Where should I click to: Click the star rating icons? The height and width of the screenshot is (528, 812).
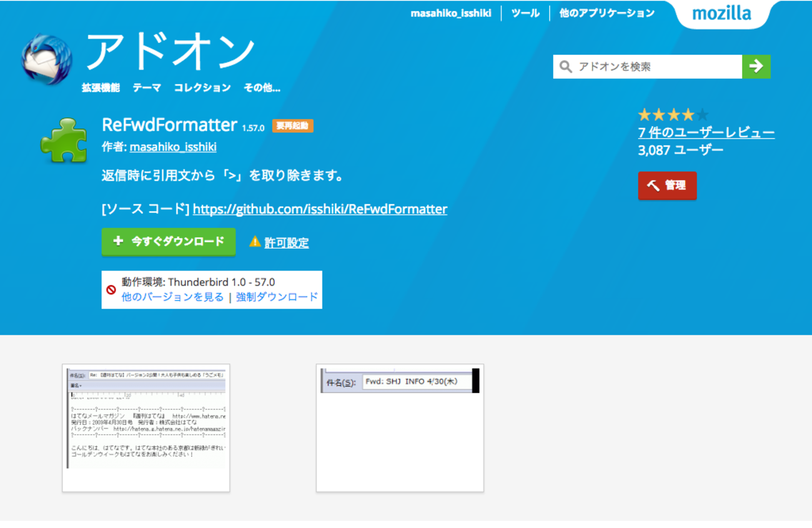[673, 115]
